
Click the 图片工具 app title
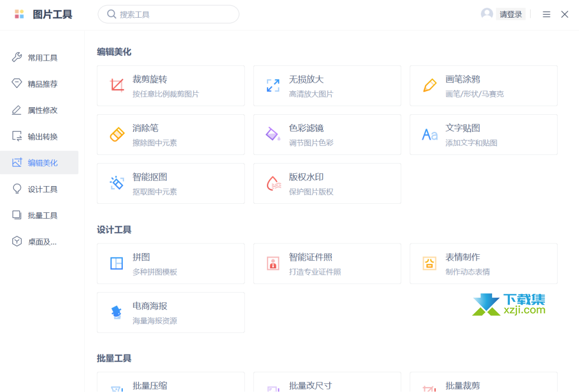coord(53,14)
